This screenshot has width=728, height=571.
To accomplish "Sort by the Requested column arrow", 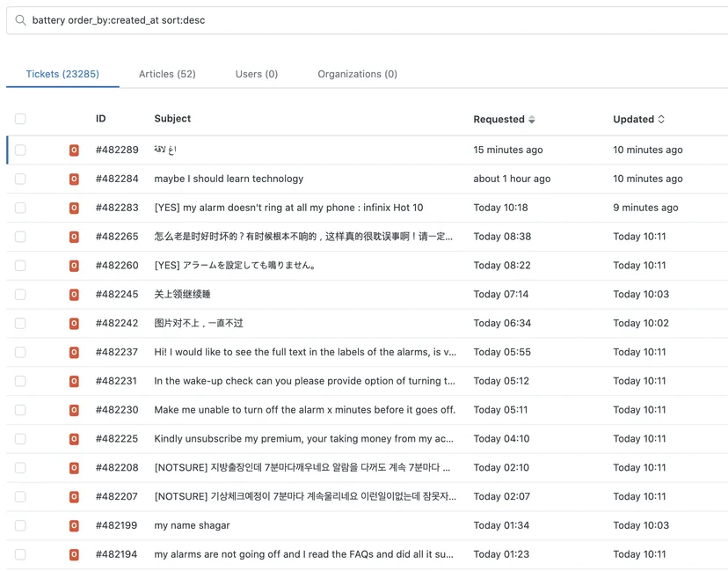I will pyautogui.click(x=532, y=120).
